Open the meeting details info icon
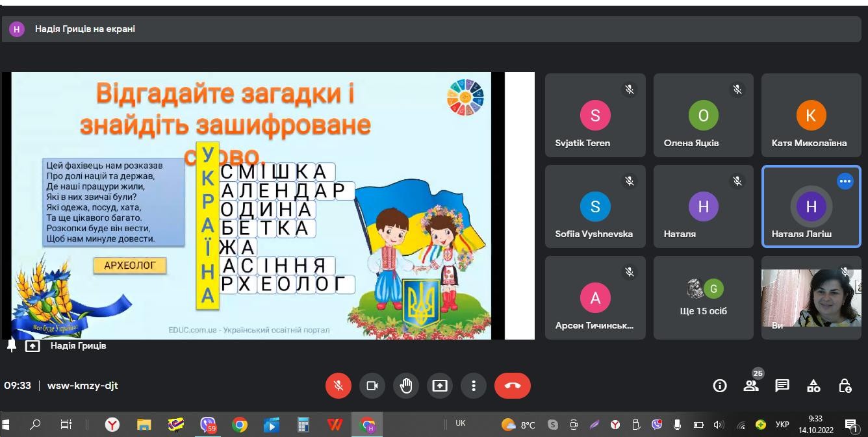 719,386
